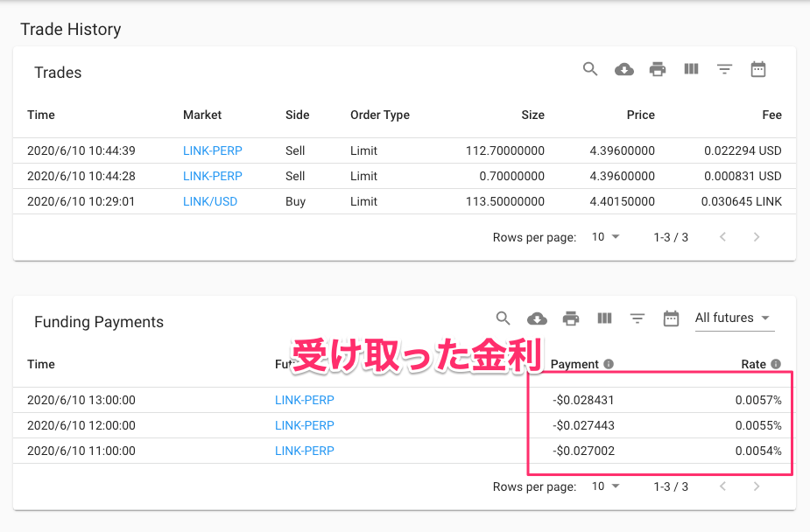Open calendar date picker in Trades
The height and width of the screenshot is (532, 810).
758,69
